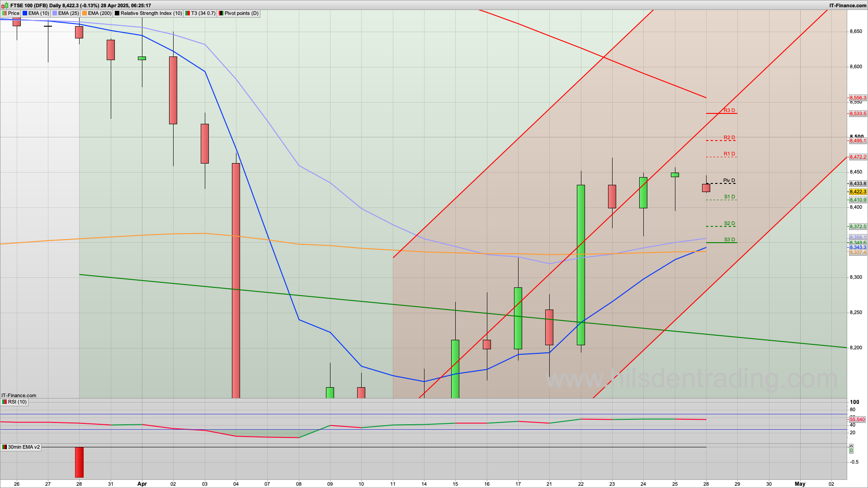868x488 pixels.
Task: Open the EMA (200) indicator tag
Action: (x=97, y=14)
